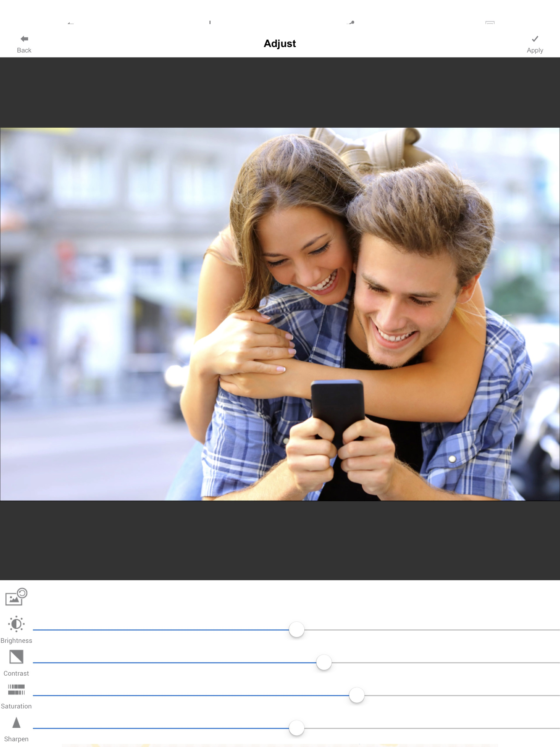This screenshot has width=560, height=747.
Task: Select the Sharpen adjustment icon
Action: (16, 723)
